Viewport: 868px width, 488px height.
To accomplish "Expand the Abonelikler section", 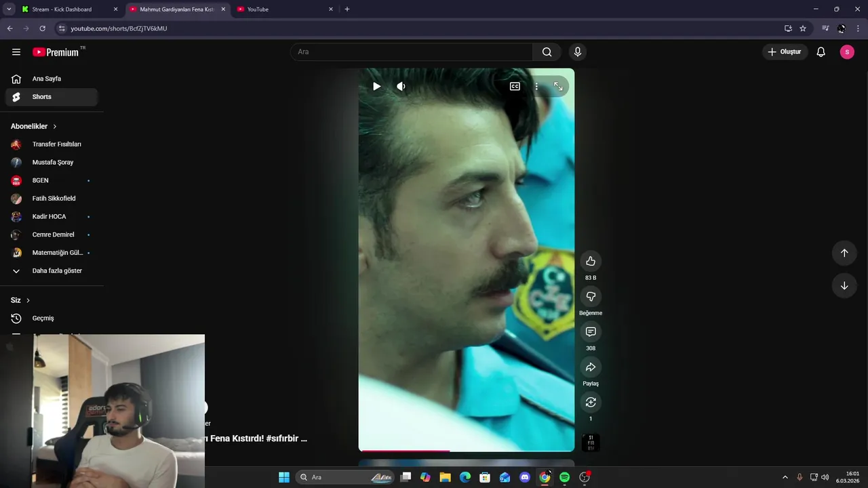I will coord(34,126).
